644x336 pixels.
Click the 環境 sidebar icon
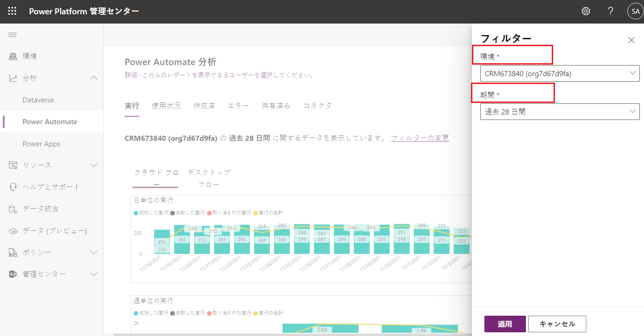pyautogui.click(x=13, y=56)
